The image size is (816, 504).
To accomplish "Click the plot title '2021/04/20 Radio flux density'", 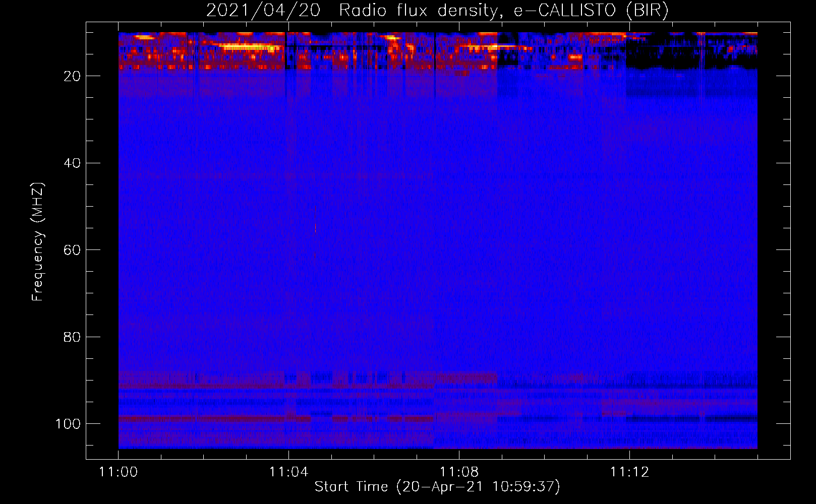I will tap(437, 10).
